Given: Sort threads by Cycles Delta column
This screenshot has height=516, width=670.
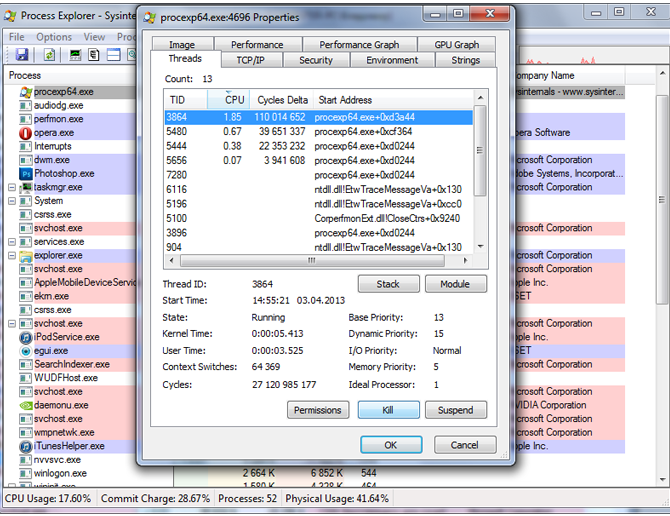Looking at the screenshot, I should point(282,100).
